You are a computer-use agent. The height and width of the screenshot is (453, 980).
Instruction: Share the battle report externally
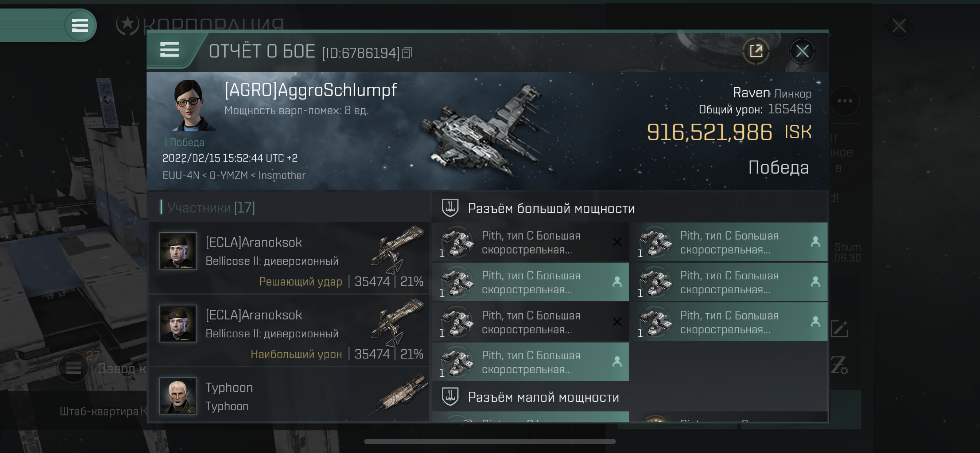(x=755, y=51)
